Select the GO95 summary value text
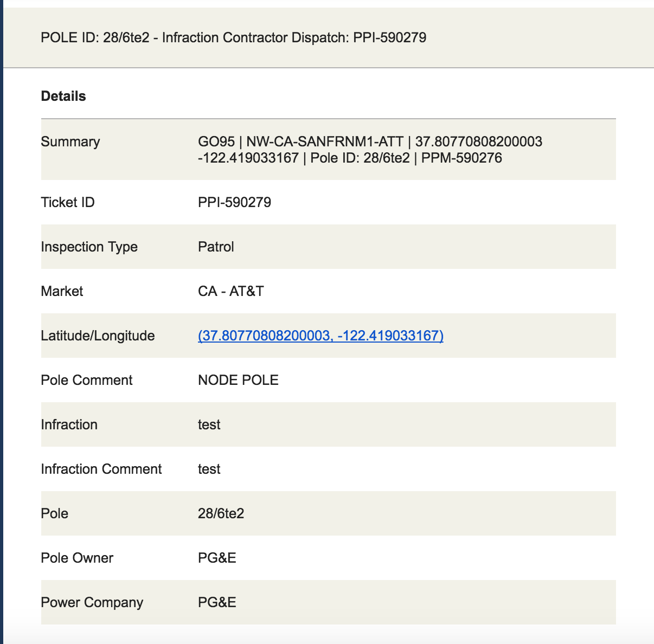The width and height of the screenshot is (654, 644). 370,150
